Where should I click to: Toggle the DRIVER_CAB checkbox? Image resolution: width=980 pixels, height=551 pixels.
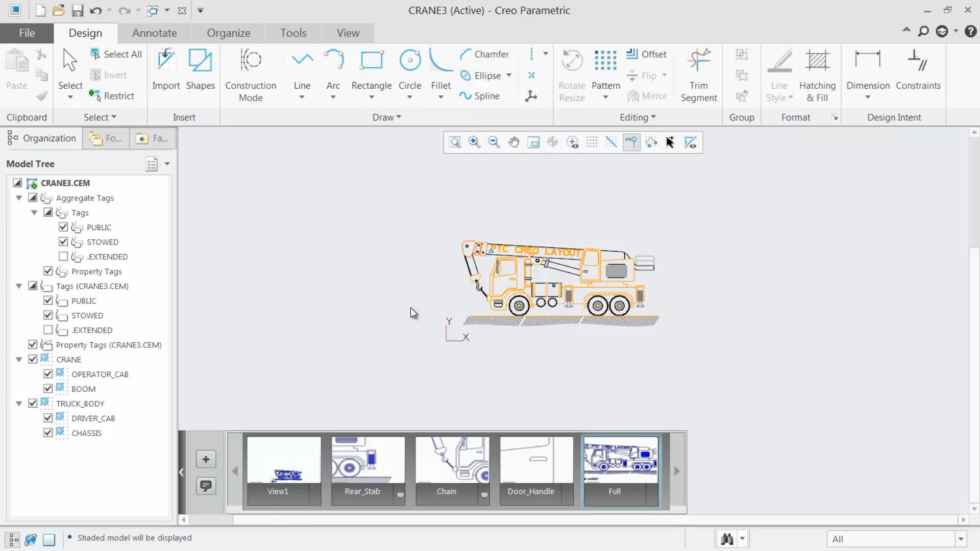point(48,417)
